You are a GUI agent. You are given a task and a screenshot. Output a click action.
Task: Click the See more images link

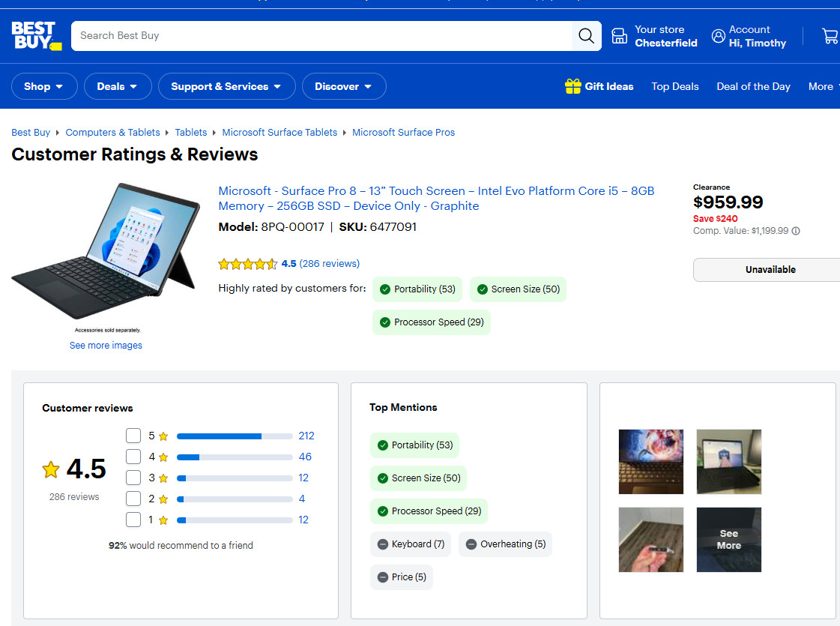106,345
